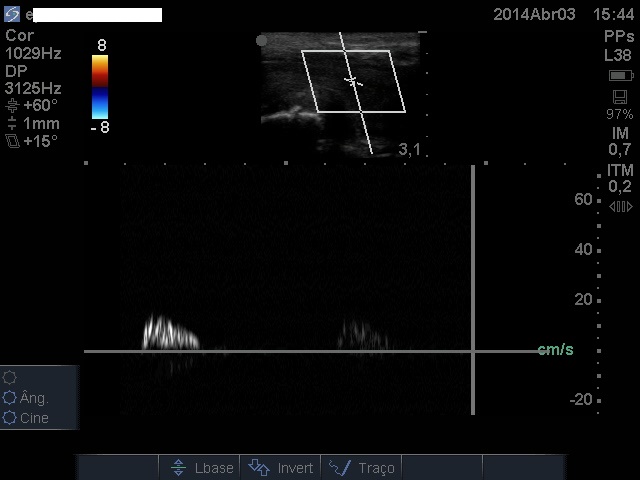Viewport: 640px width, 480px height.
Task: Click the Doppler angle correction icon
Action: (12, 106)
